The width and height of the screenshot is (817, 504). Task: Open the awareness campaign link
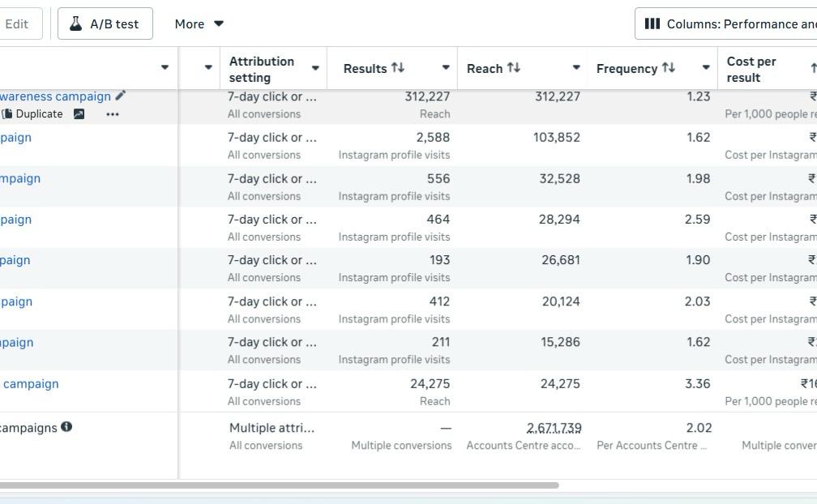pyautogui.click(x=55, y=96)
